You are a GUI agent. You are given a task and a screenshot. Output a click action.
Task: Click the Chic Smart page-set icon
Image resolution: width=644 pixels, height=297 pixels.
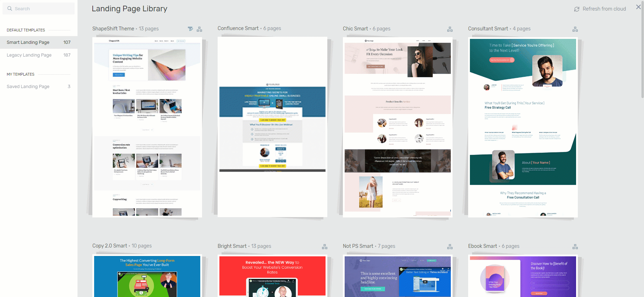pos(450,29)
